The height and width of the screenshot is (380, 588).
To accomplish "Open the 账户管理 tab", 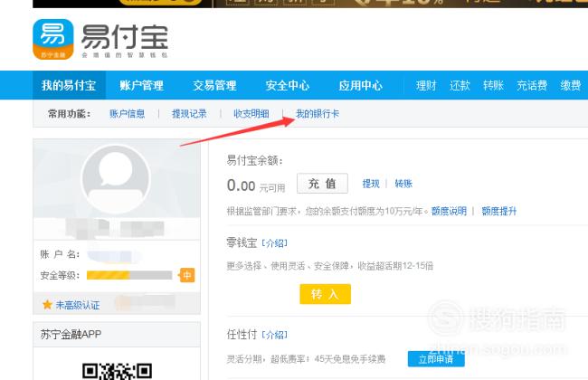I will 142,86.
